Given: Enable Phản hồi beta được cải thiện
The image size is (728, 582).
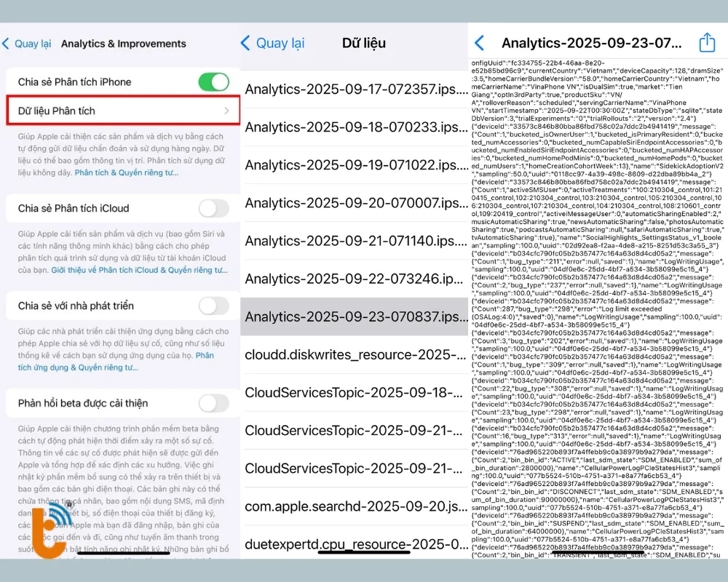Looking at the screenshot, I should click(x=213, y=403).
